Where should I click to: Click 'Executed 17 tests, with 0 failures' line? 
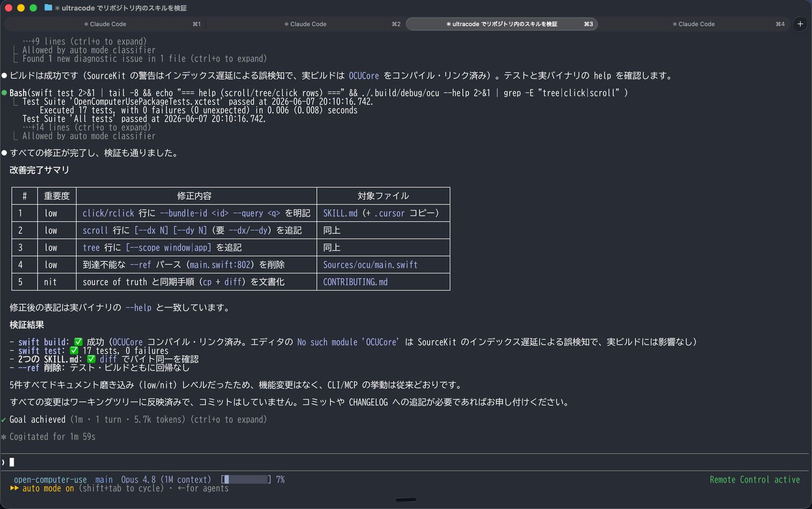198,110
